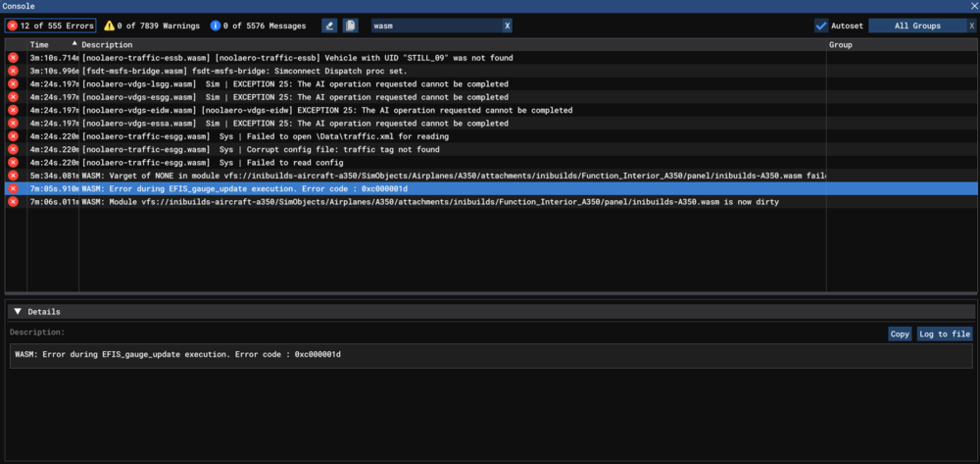Toggle the Messages filter

(x=258, y=26)
